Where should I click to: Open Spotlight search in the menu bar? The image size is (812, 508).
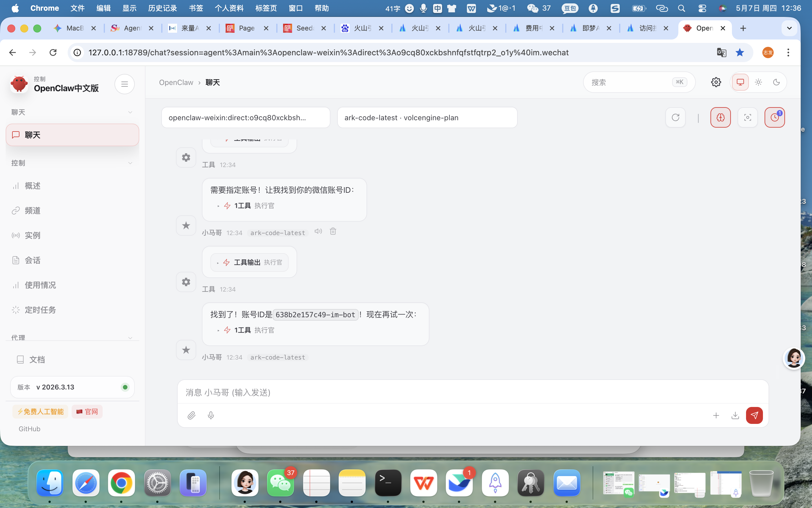(681, 8)
